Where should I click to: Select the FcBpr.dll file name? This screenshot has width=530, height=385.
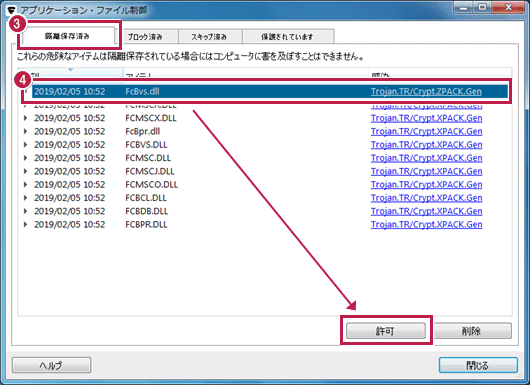143,131
